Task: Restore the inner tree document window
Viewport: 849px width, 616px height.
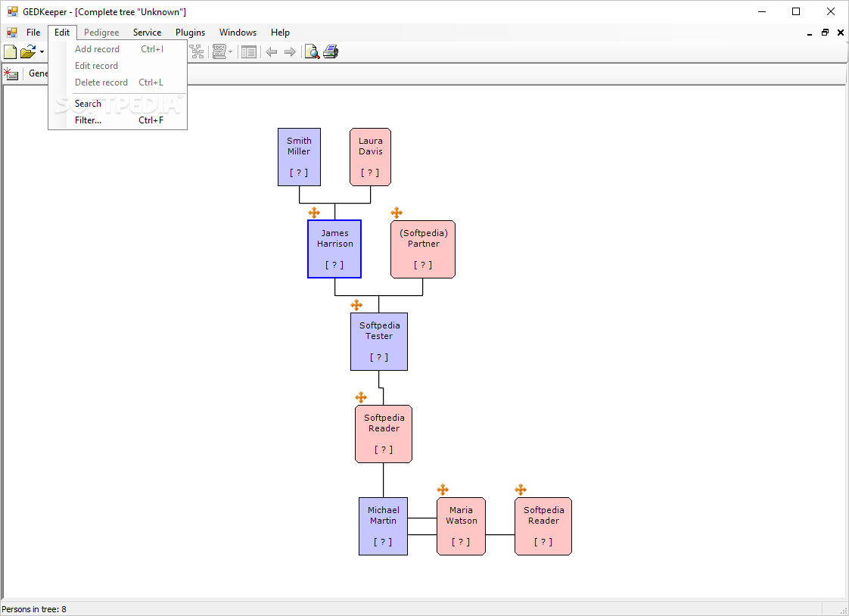Action: (x=826, y=33)
